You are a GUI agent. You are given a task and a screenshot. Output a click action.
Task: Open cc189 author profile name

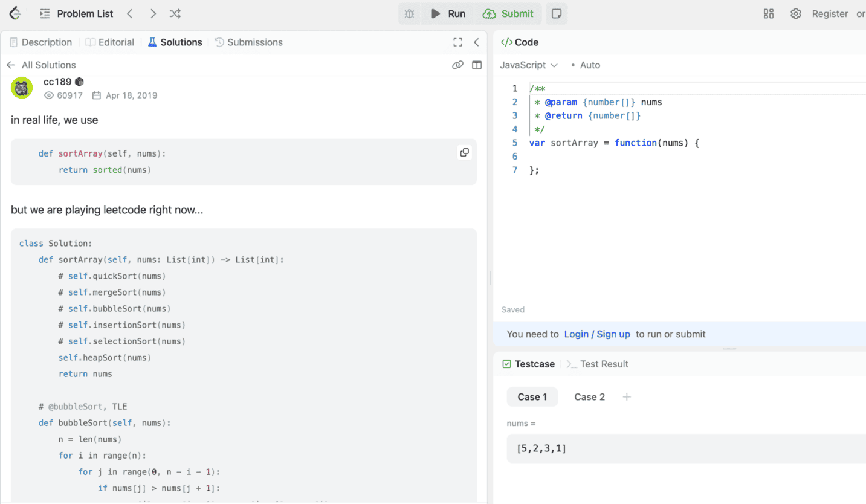point(57,82)
